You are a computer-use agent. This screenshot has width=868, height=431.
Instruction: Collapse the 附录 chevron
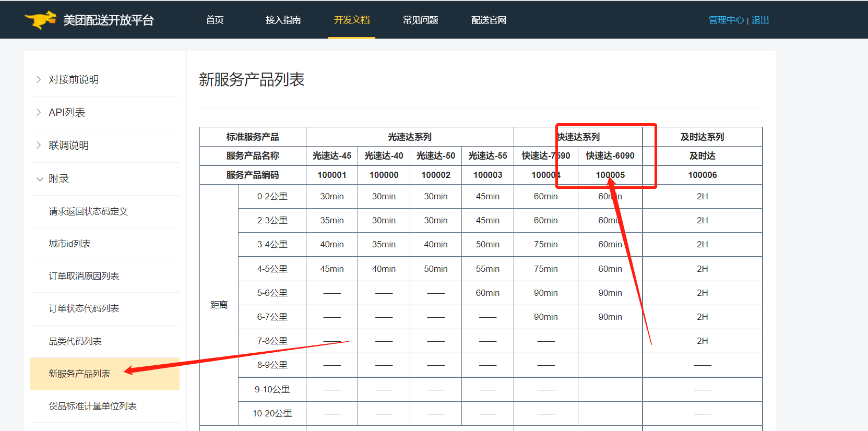pos(40,179)
